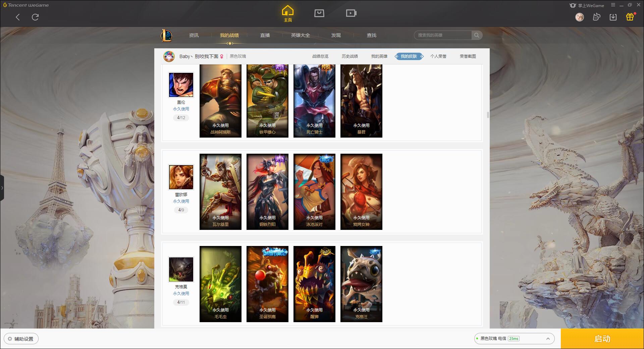Image resolution: width=644 pixels, height=349 pixels.
Task: Click the 启动 launch button
Action: (x=602, y=339)
